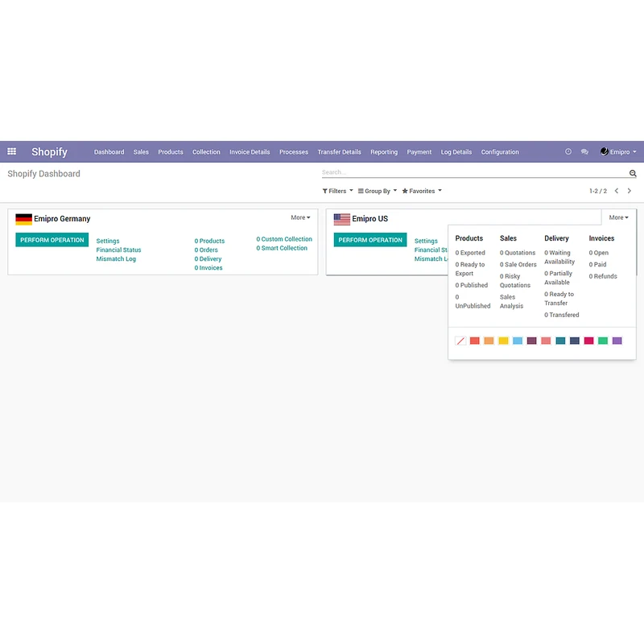Open 0 Orders on Germany card
This screenshot has height=644, width=644.
click(x=206, y=250)
